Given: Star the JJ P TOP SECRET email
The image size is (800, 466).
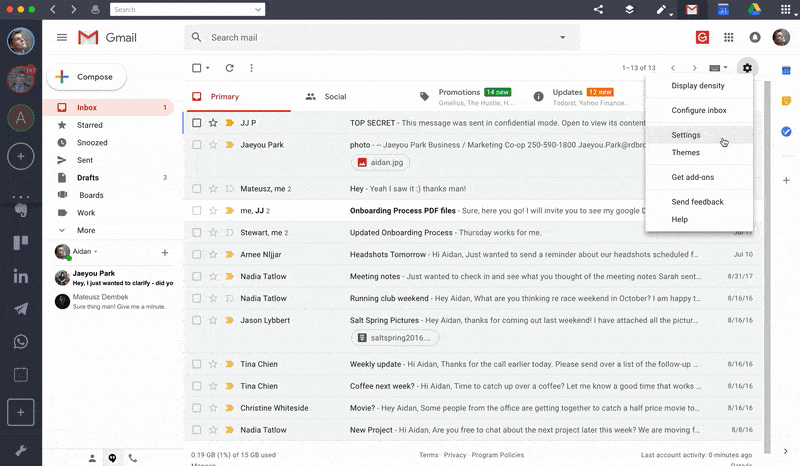Looking at the screenshot, I should coord(213,122).
